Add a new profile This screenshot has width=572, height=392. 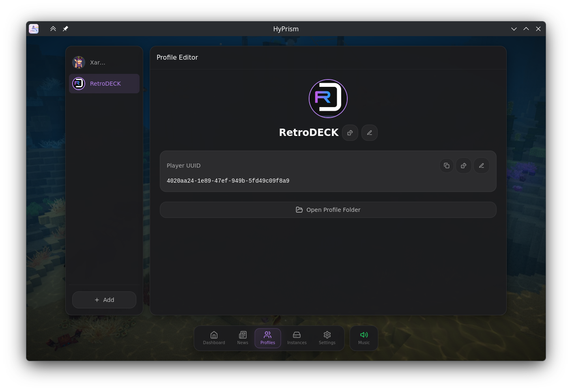pyautogui.click(x=104, y=300)
